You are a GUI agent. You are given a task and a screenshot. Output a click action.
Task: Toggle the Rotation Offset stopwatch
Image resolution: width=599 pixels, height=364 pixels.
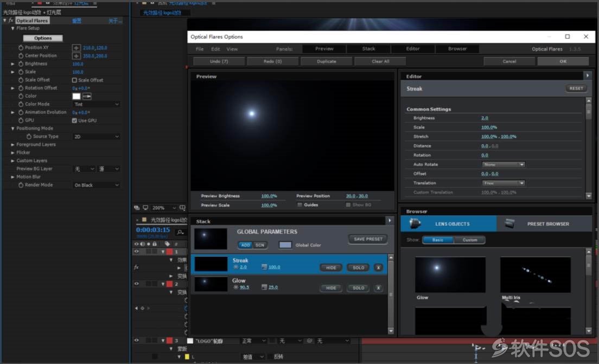(x=21, y=88)
